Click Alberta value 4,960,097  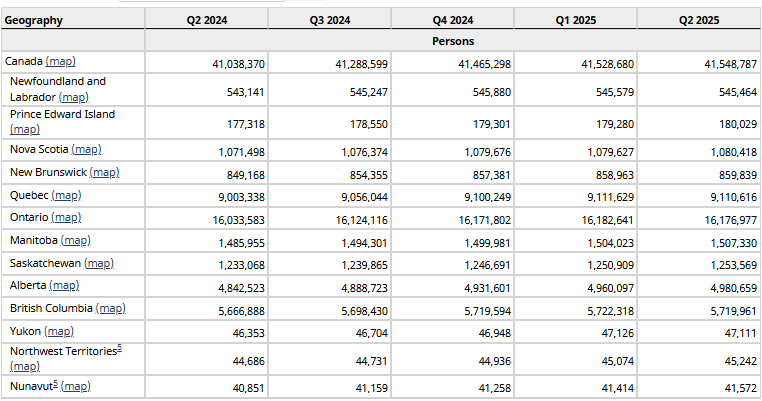point(610,288)
